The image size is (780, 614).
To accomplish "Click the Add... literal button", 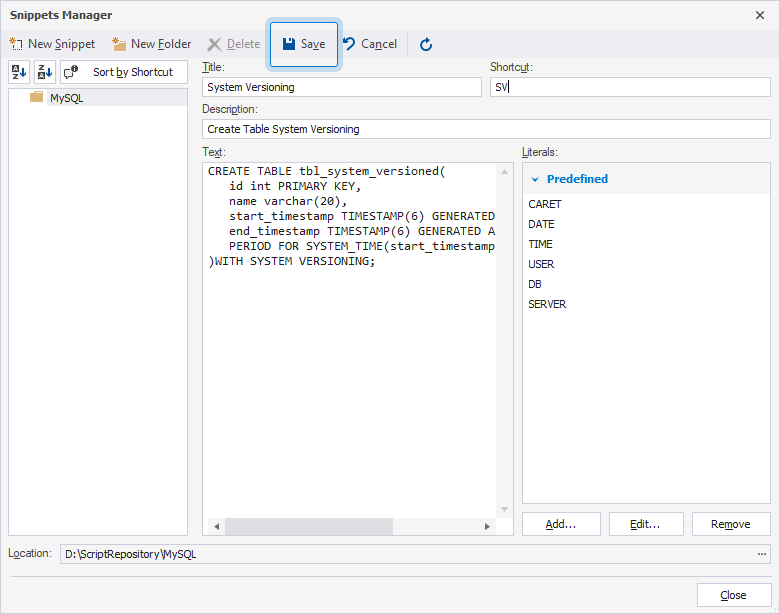I will (561, 524).
